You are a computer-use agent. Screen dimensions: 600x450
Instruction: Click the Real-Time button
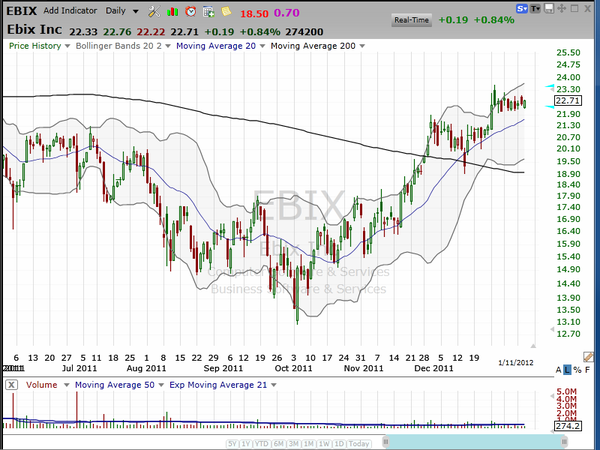[x=412, y=20]
